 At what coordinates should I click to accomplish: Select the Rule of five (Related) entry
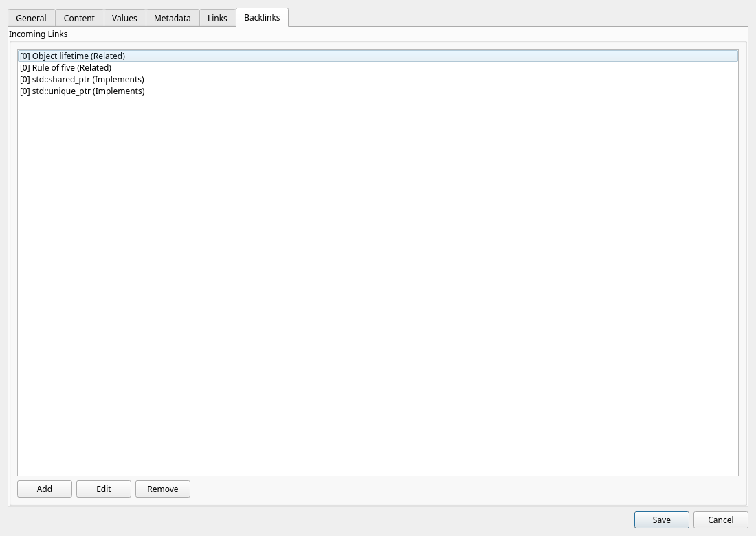point(378,68)
